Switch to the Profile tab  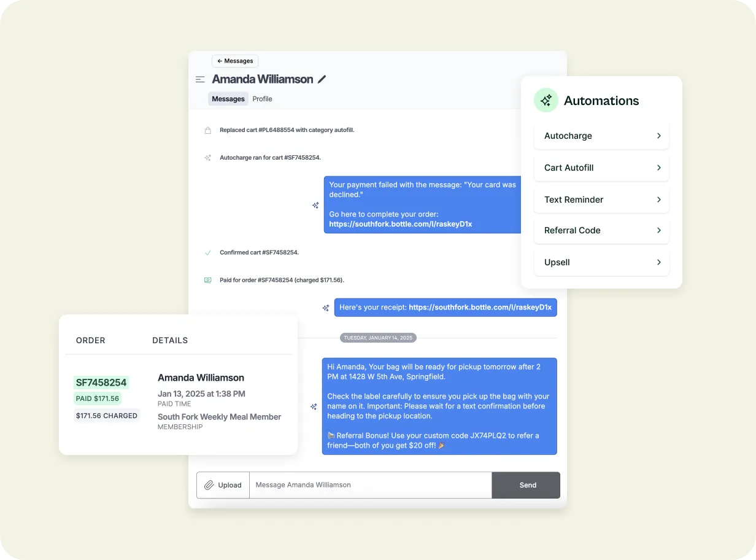(x=262, y=99)
